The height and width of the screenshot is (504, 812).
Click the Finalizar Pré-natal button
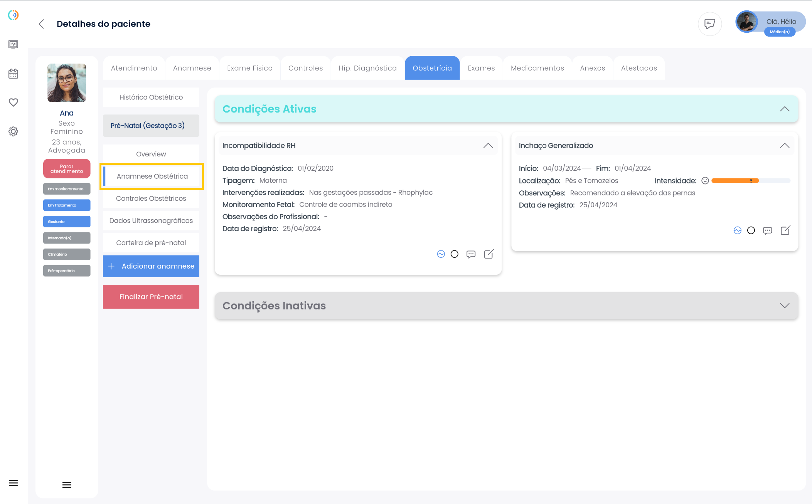(x=151, y=297)
